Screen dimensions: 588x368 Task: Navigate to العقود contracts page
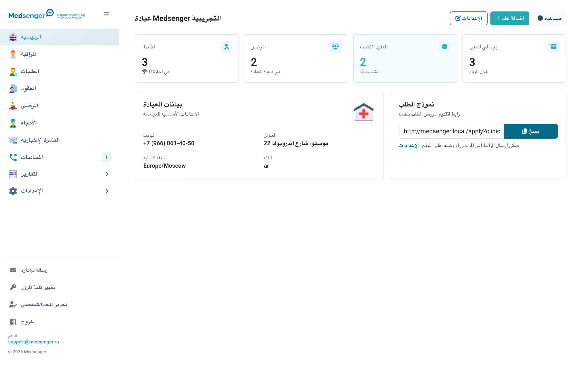click(x=60, y=89)
